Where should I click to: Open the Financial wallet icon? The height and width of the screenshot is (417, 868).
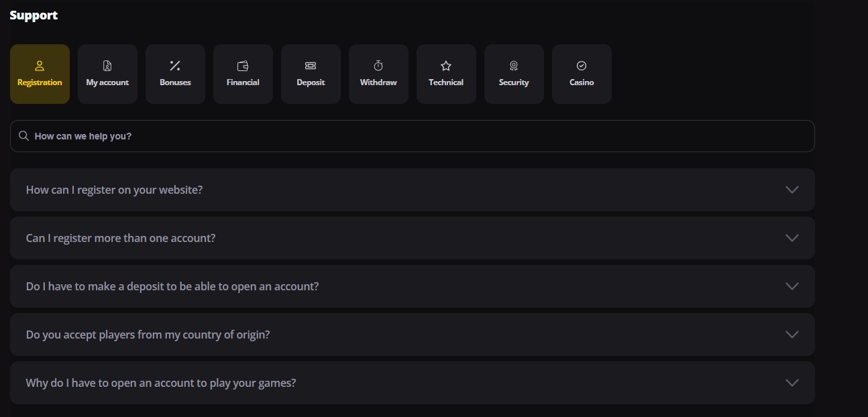[243, 66]
